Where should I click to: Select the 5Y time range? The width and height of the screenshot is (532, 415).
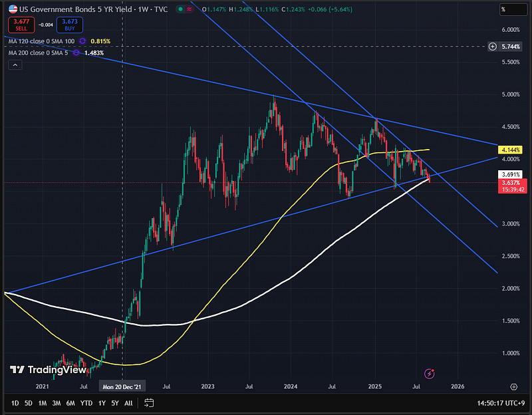pyautogui.click(x=115, y=403)
